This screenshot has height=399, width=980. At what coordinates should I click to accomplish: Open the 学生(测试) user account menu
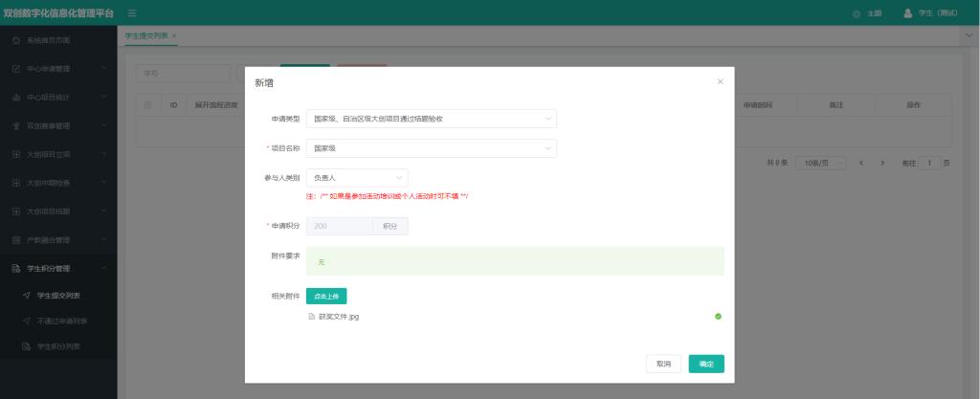point(930,12)
